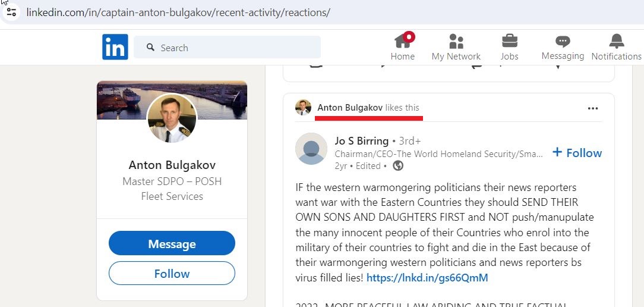The width and height of the screenshot is (644, 307).
Task: Click the search magnifier icon
Action: (x=151, y=48)
